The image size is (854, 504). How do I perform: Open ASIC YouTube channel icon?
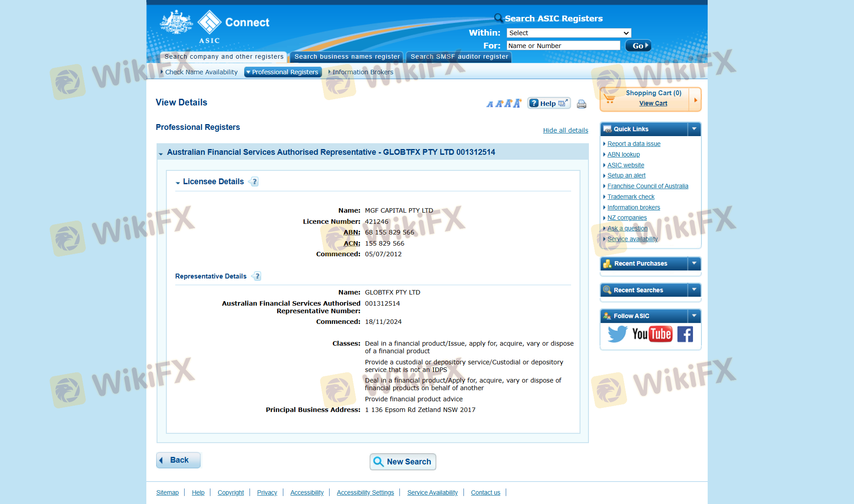tap(652, 334)
